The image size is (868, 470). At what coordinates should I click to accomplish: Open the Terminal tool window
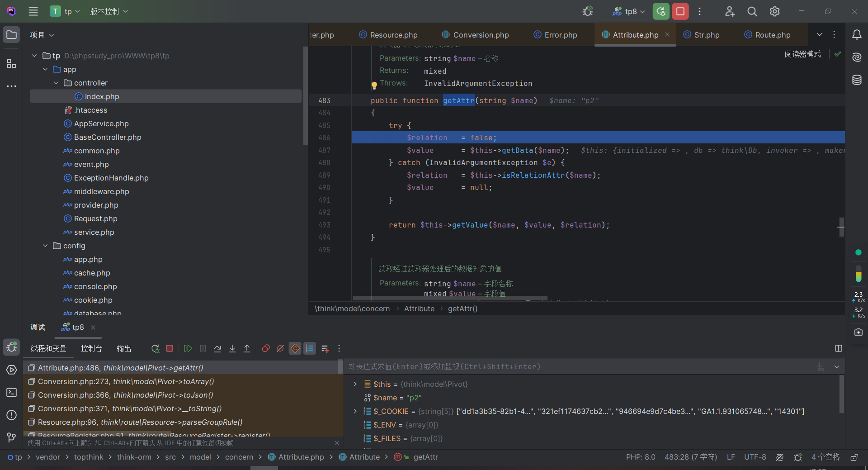click(x=12, y=392)
